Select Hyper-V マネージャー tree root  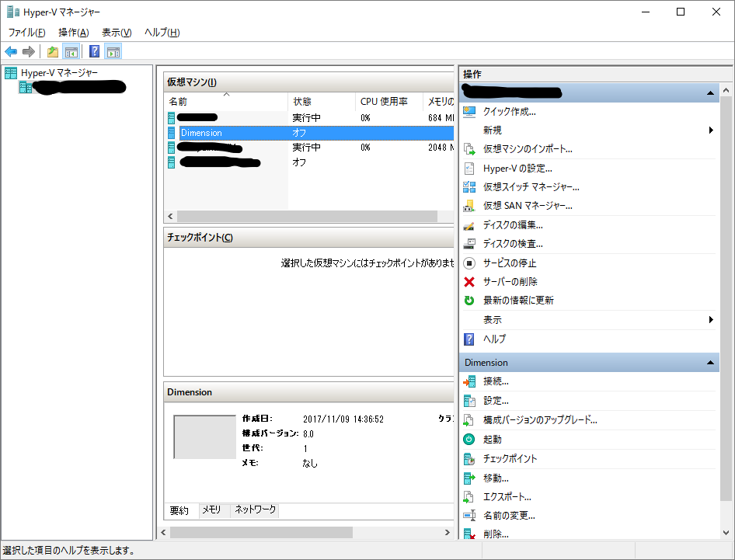(59, 73)
